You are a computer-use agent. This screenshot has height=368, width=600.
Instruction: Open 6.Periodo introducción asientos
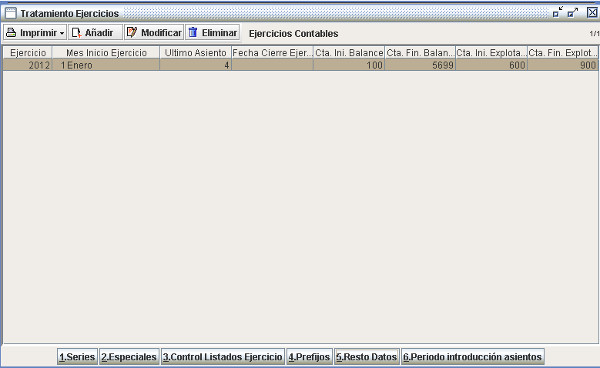473,357
